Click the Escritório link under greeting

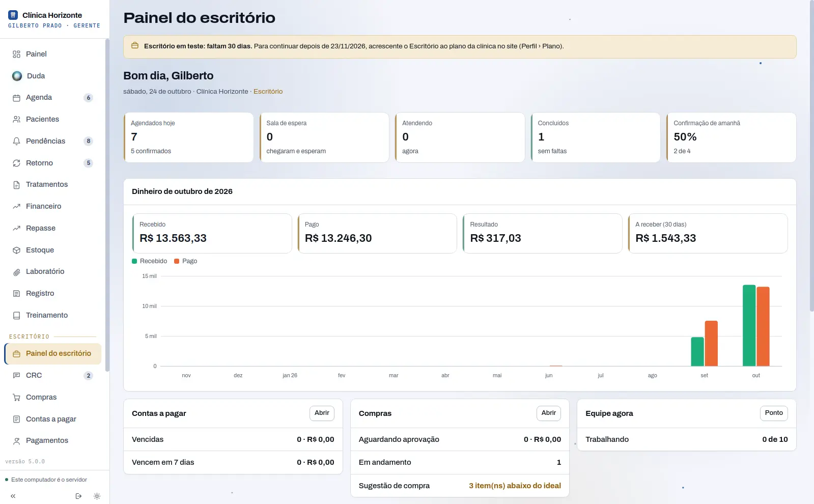268,92
